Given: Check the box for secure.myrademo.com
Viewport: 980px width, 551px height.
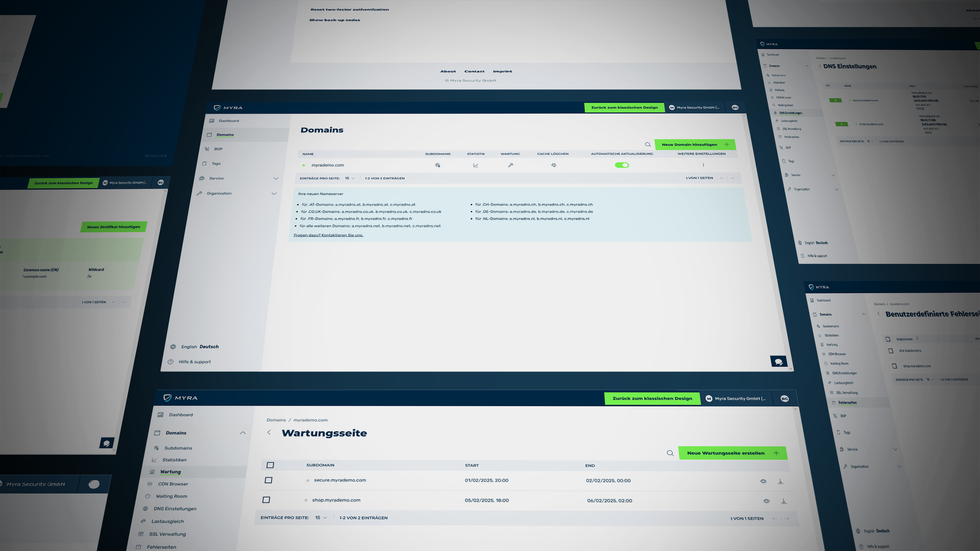Looking at the screenshot, I should pyautogui.click(x=268, y=480).
